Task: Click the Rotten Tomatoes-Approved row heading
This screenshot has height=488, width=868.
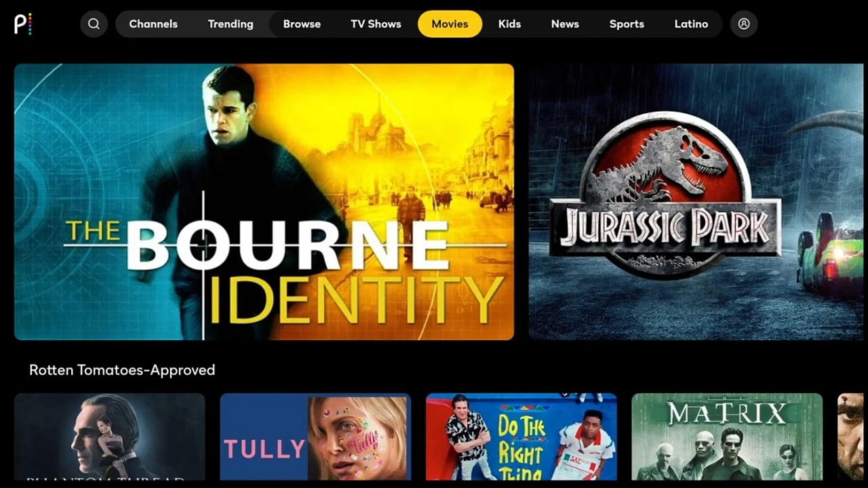Action: coord(122,370)
